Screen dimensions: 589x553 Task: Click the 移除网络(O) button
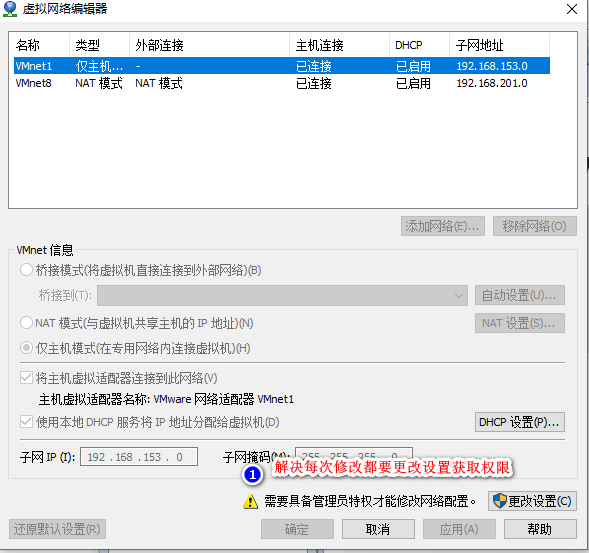click(535, 226)
